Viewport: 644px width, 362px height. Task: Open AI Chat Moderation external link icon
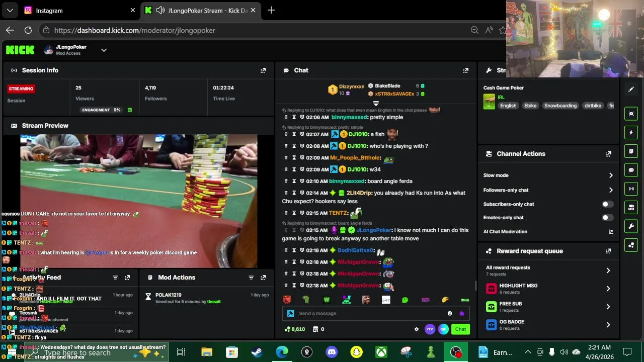coord(611,232)
